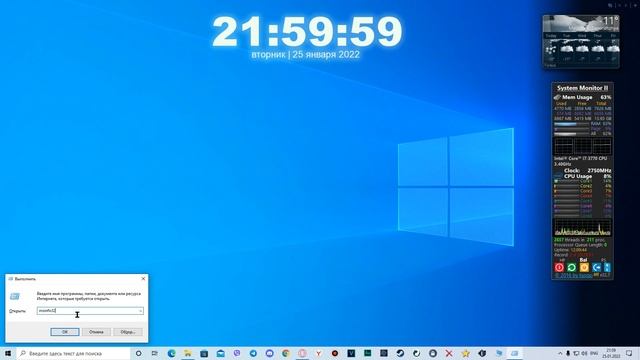Click the CPU usage history graph
640x360 pixels.
tap(582, 227)
